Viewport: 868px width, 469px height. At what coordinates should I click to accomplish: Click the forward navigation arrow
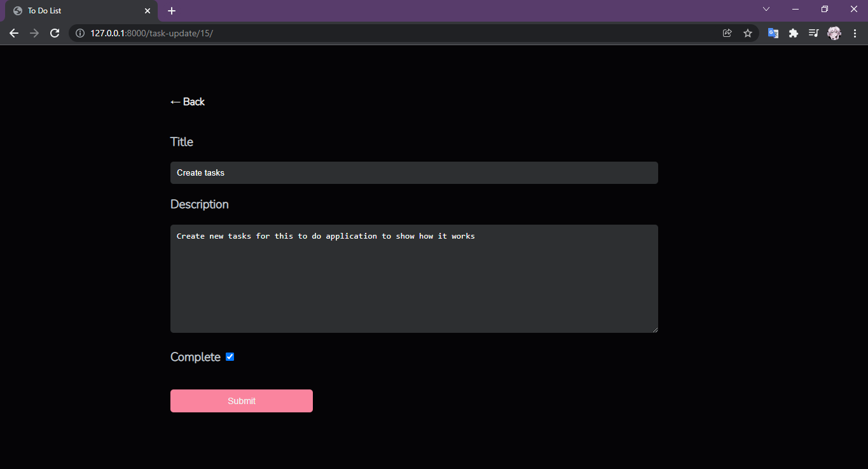coord(34,33)
